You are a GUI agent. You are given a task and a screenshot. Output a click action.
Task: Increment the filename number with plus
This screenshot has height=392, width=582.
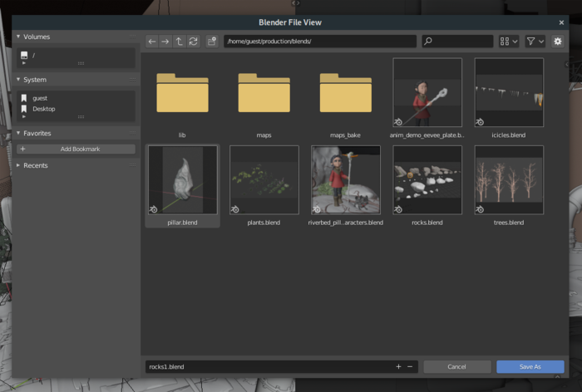click(398, 366)
